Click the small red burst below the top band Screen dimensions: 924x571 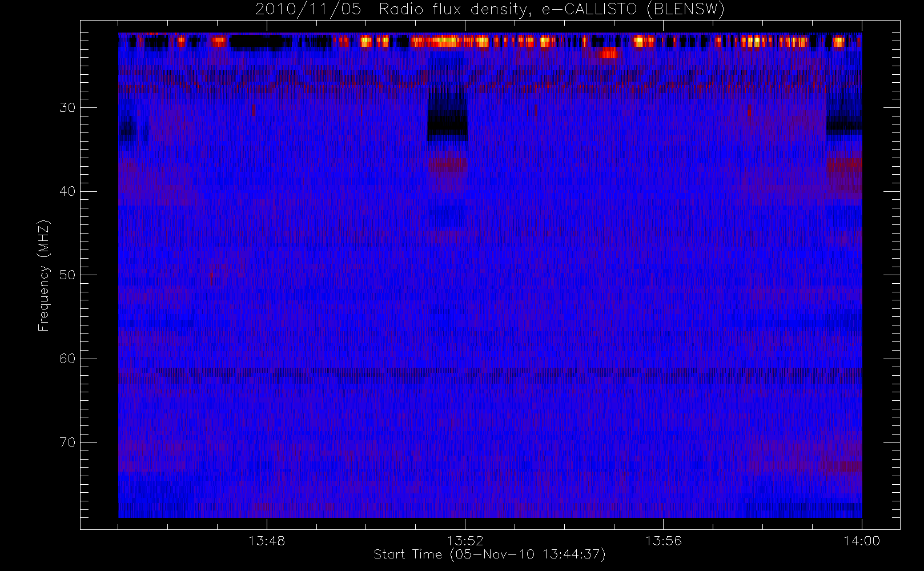(609, 53)
